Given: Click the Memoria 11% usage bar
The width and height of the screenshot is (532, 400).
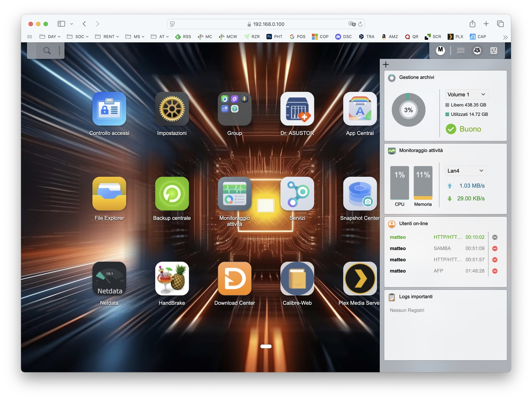Looking at the screenshot, I should click(423, 183).
